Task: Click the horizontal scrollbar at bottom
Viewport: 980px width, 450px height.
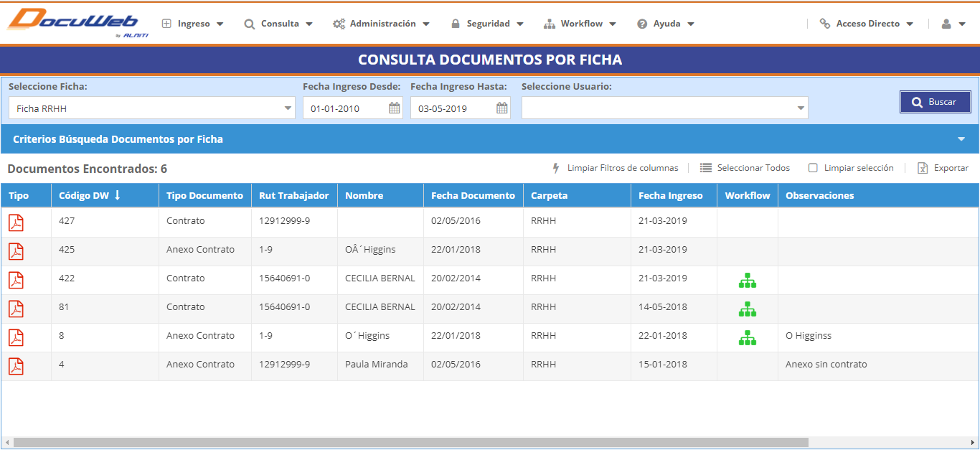Action: (x=410, y=443)
